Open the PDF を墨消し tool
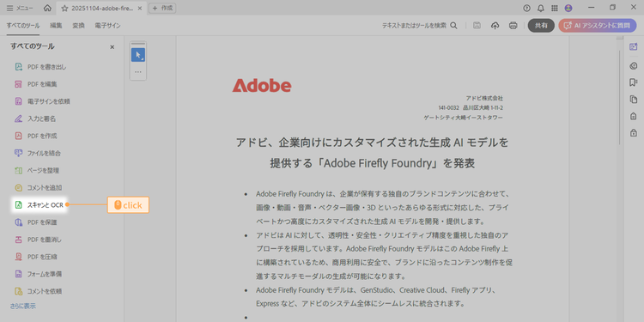This screenshot has width=644, height=322. (38, 240)
